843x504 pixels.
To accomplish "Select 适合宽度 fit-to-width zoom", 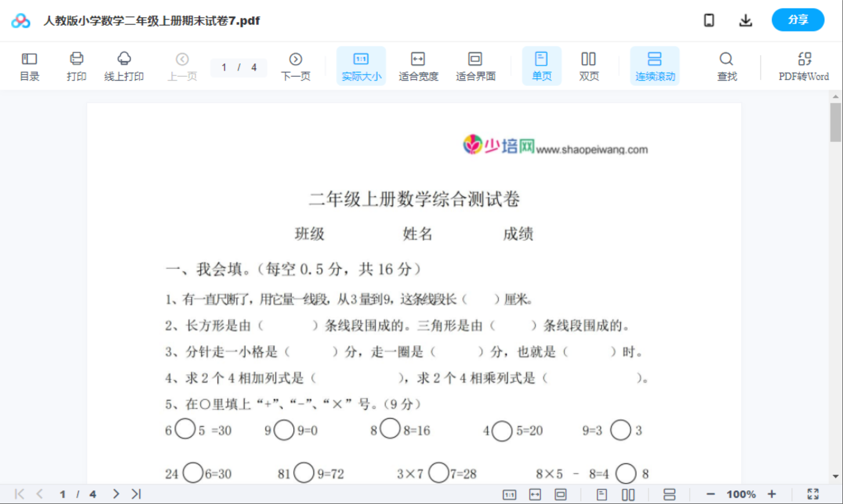I will tap(418, 65).
